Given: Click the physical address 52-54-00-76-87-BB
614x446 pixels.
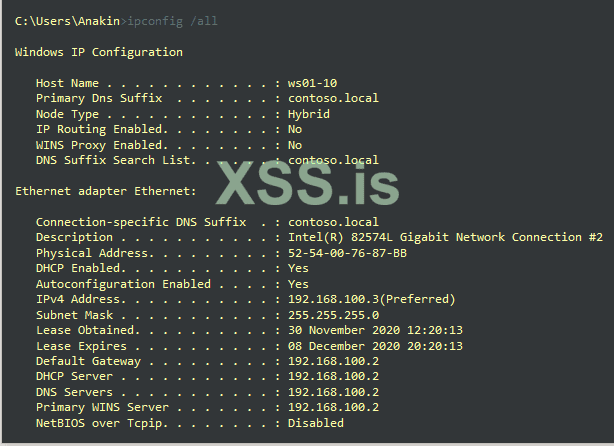Looking at the screenshot, I should pyautogui.click(x=349, y=253).
